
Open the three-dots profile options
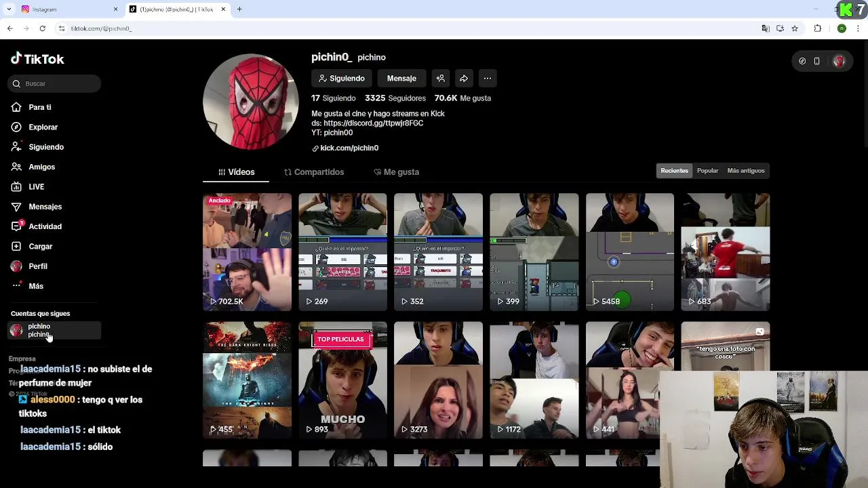pos(488,79)
